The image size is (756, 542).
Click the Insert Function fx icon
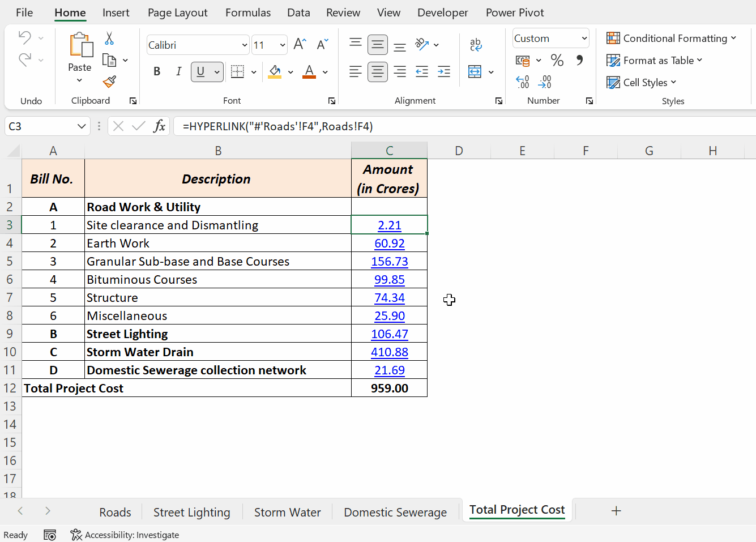(x=160, y=126)
